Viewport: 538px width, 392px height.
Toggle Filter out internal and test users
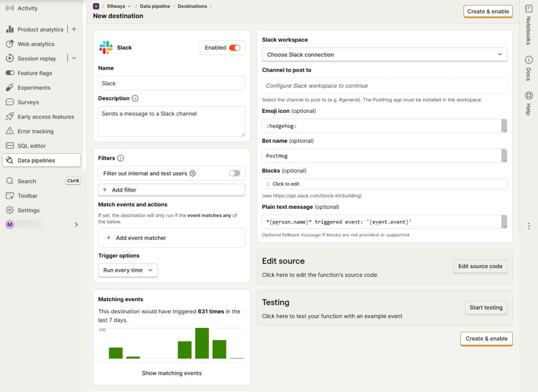(235, 173)
